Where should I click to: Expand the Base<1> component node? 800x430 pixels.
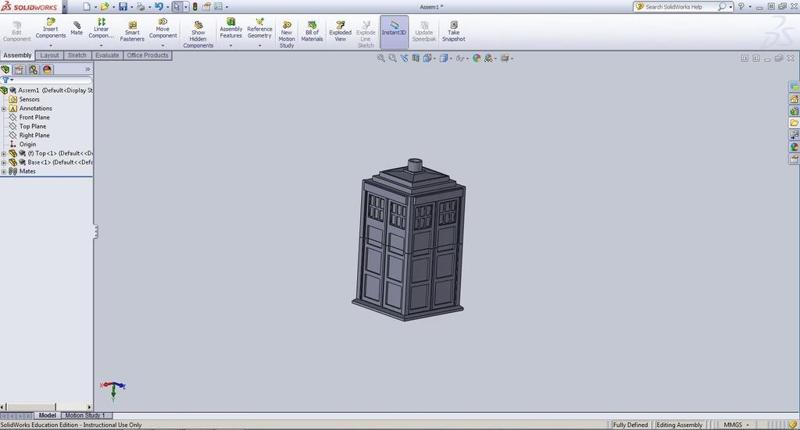(x=4, y=162)
